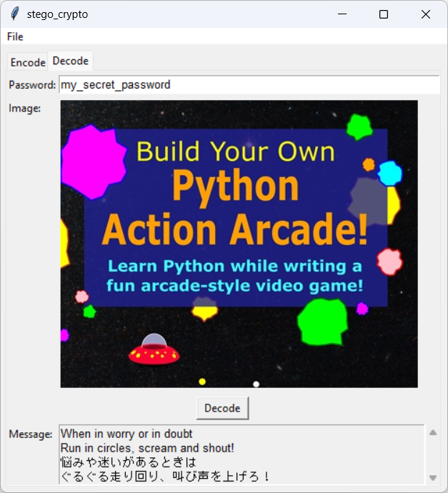
Task: Click the message scrollbar down arrow
Action: click(433, 477)
